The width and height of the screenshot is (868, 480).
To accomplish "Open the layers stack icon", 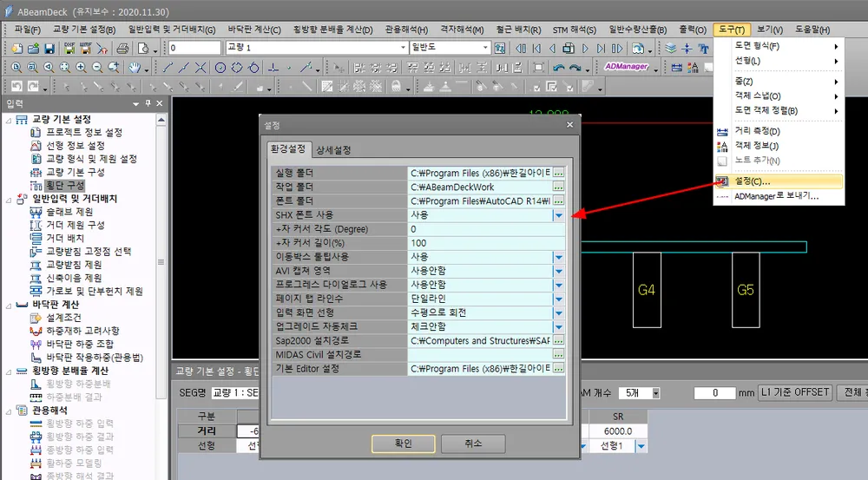I will [x=671, y=48].
